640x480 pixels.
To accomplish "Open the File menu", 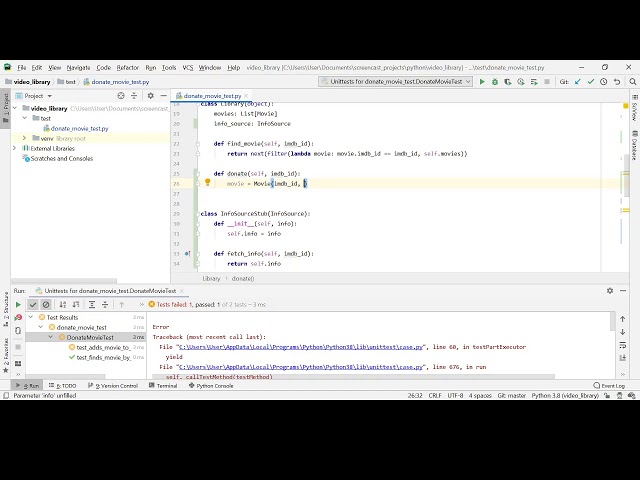I will [x=22, y=68].
